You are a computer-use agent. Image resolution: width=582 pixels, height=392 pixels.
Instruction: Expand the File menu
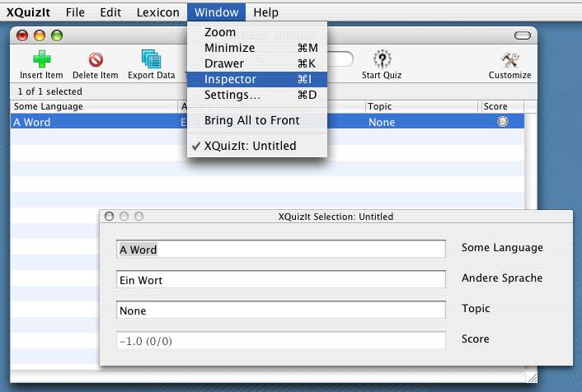click(x=75, y=12)
